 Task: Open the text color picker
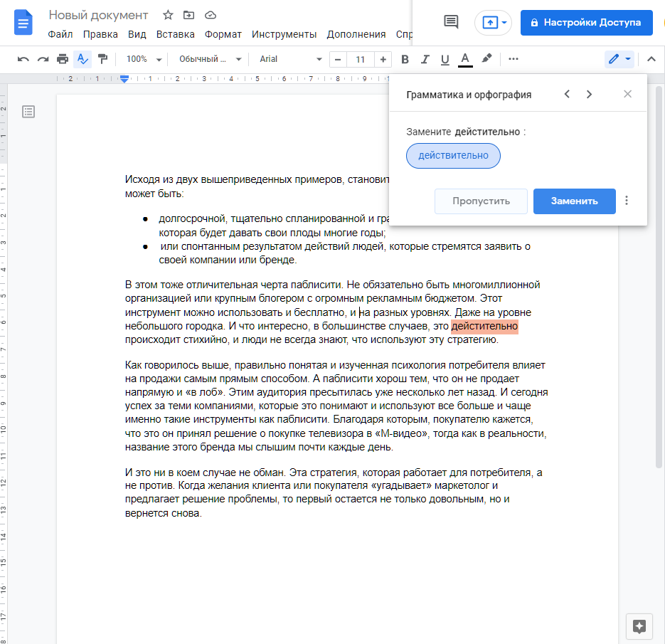click(465, 59)
